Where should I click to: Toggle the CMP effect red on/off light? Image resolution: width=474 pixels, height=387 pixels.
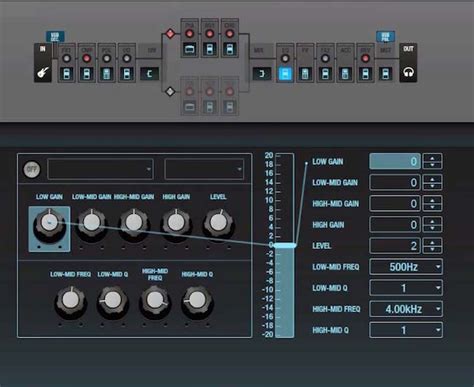click(86, 58)
